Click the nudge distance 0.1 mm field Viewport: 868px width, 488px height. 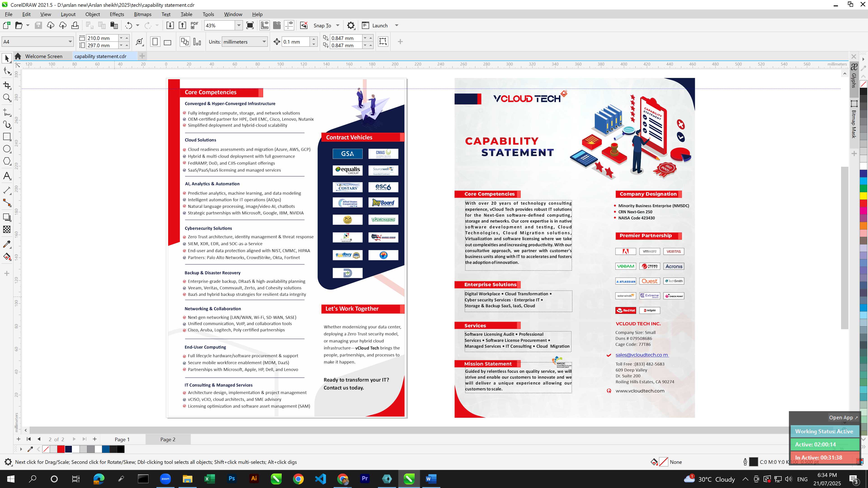(x=295, y=42)
